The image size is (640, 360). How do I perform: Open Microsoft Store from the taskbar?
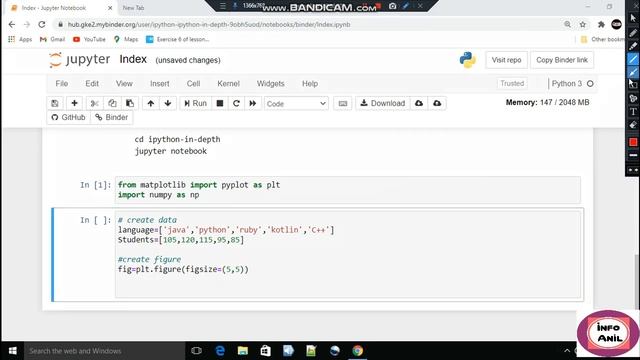pyautogui.click(x=265, y=351)
